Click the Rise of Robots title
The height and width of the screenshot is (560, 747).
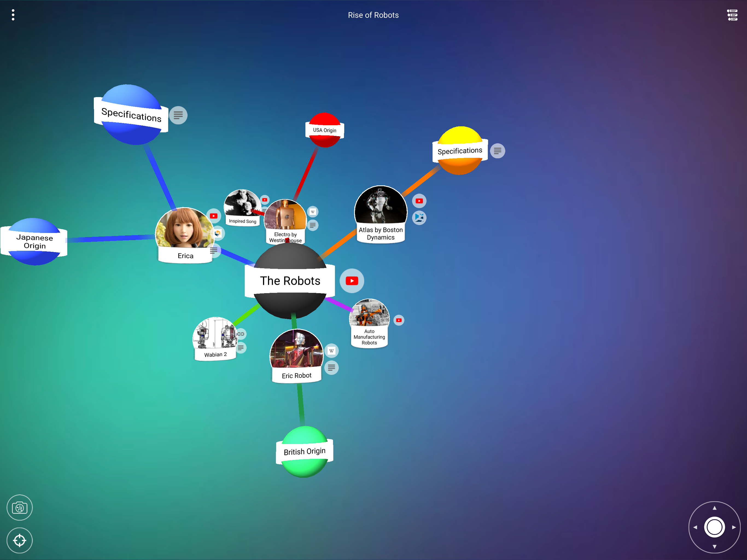pyautogui.click(x=373, y=15)
